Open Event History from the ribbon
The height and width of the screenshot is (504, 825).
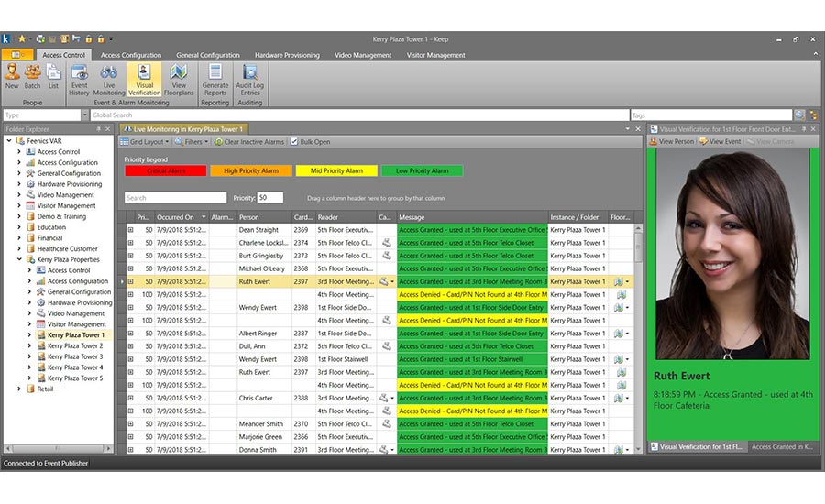(80, 77)
